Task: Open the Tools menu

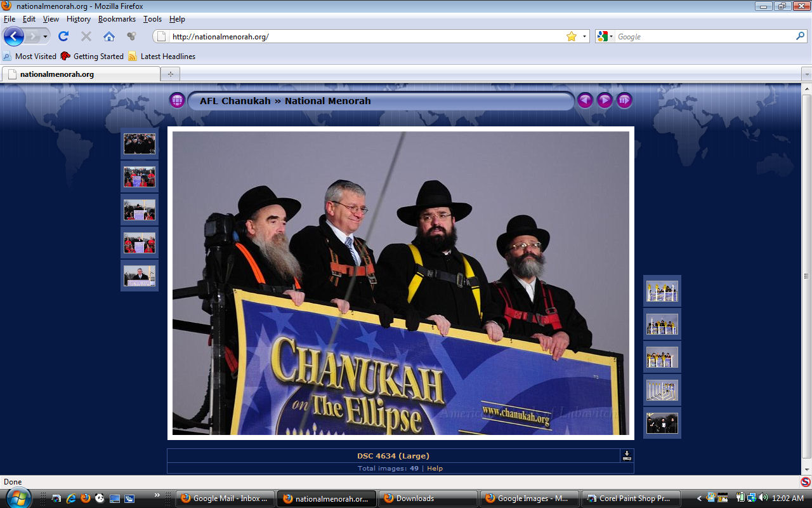Action: 152,19
